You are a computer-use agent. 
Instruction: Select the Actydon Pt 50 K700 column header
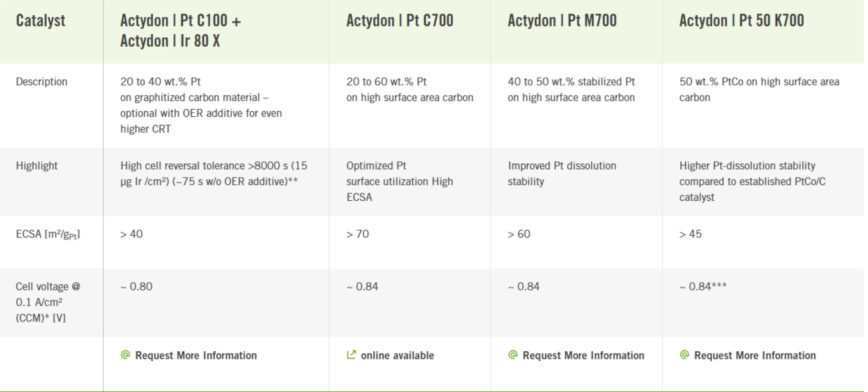point(741,21)
